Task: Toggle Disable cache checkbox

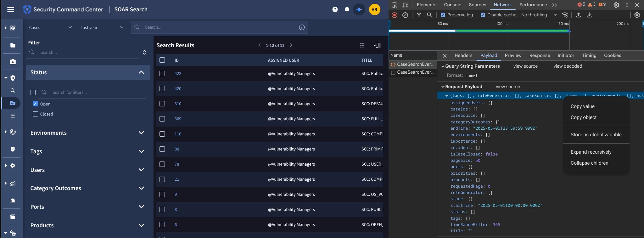Action: pos(483,15)
